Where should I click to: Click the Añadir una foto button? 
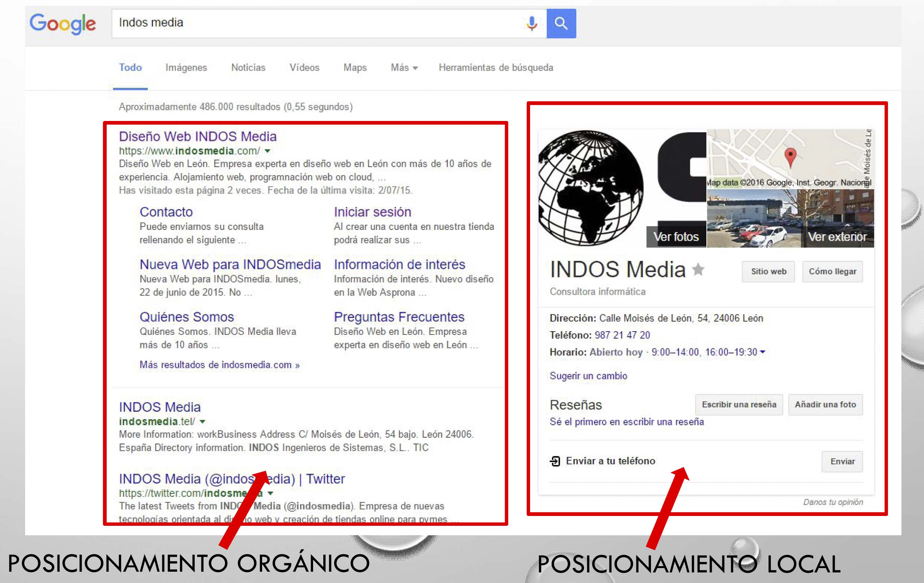pyautogui.click(x=825, y=404)
